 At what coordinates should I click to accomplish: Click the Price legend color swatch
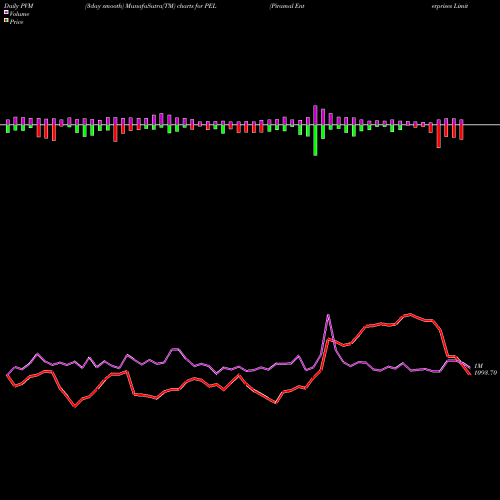click(6, 21)
